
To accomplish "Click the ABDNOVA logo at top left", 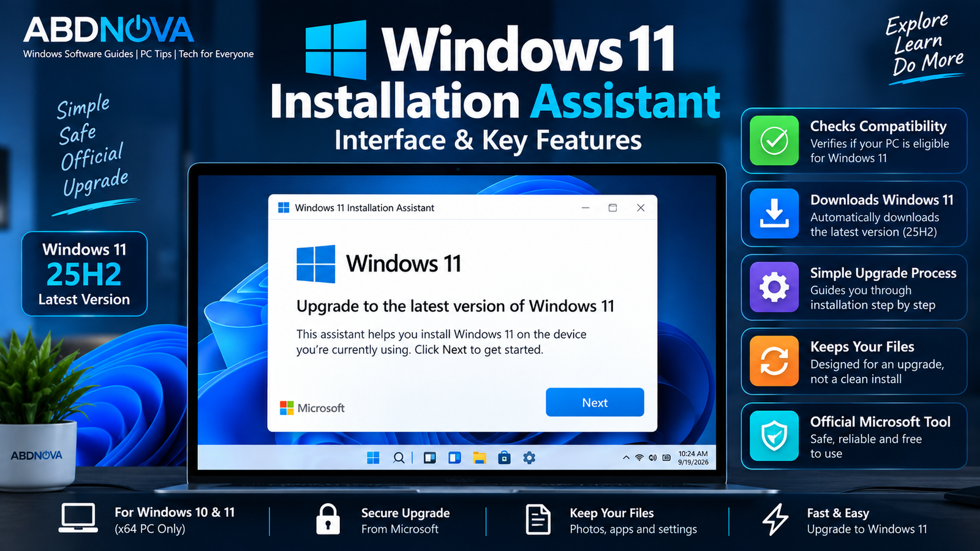I will [108, 29].
